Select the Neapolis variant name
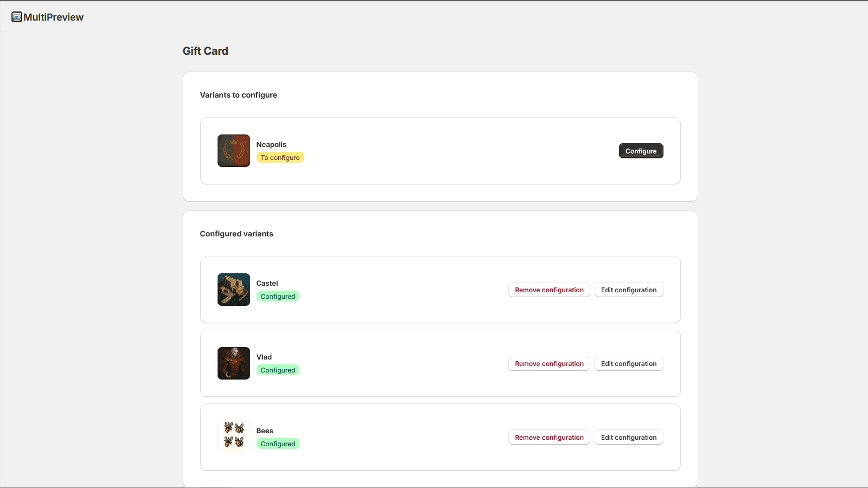The height and width of the screenshot is (488, 868). (x=271, y=145)
